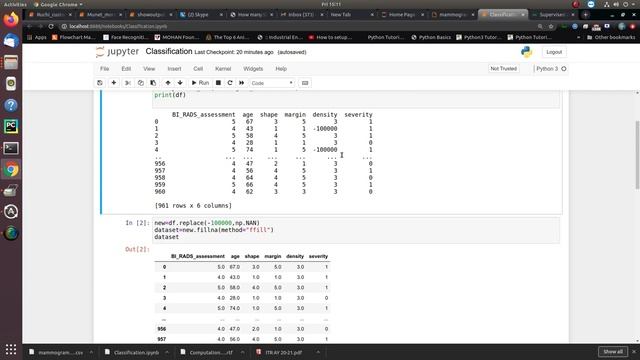The image size is (640, 360).
Task: Open the File menu
Action: (104, 69)
